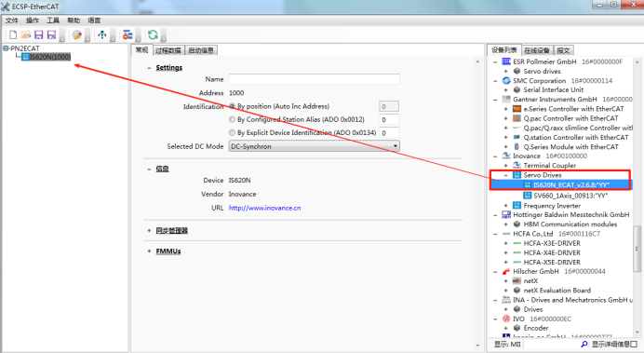Click the Hottinger Baldwin Messtechnik vendor icon

(506, 214)
